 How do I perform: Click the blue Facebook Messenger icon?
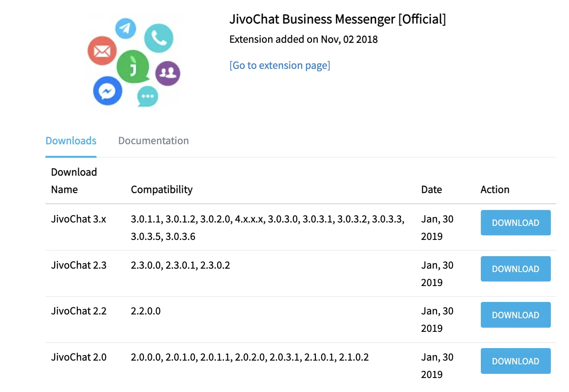107,91
